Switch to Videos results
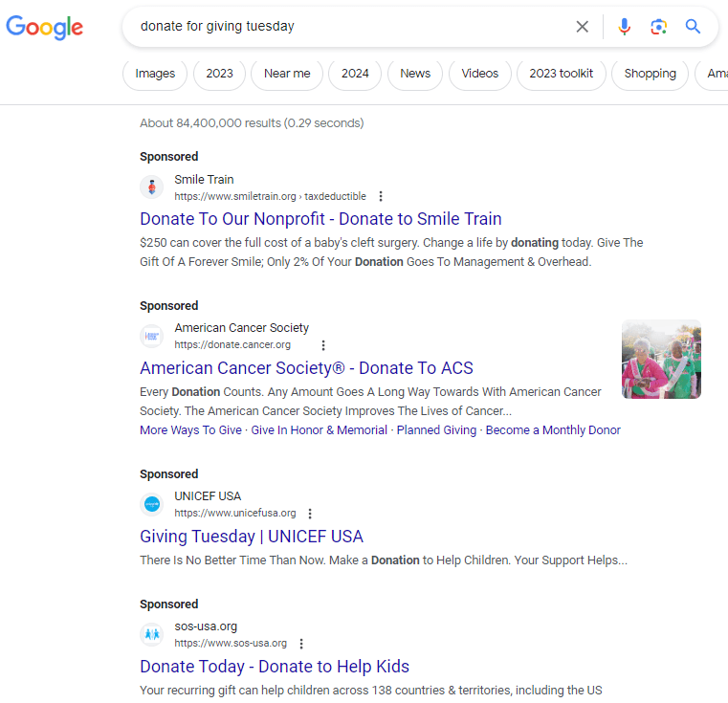The width and height of the screenshot is (728, 703). pos(479,74)
